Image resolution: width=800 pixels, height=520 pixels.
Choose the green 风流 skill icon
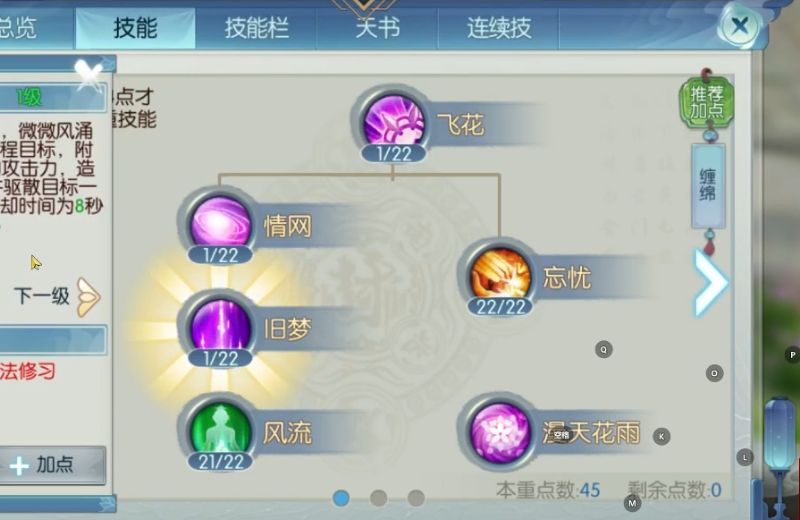220,429
